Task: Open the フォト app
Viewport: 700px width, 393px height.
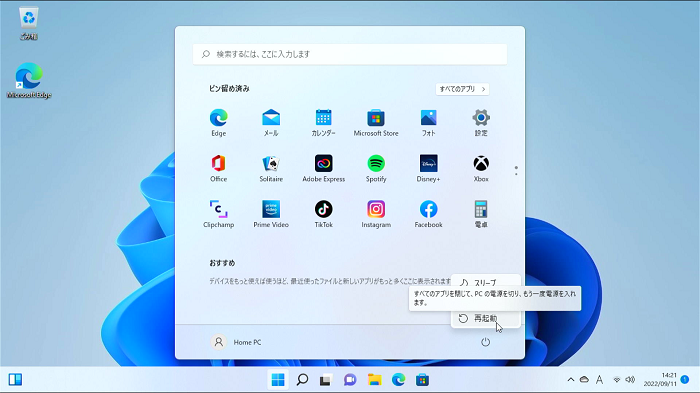Action: coord(428,122)
